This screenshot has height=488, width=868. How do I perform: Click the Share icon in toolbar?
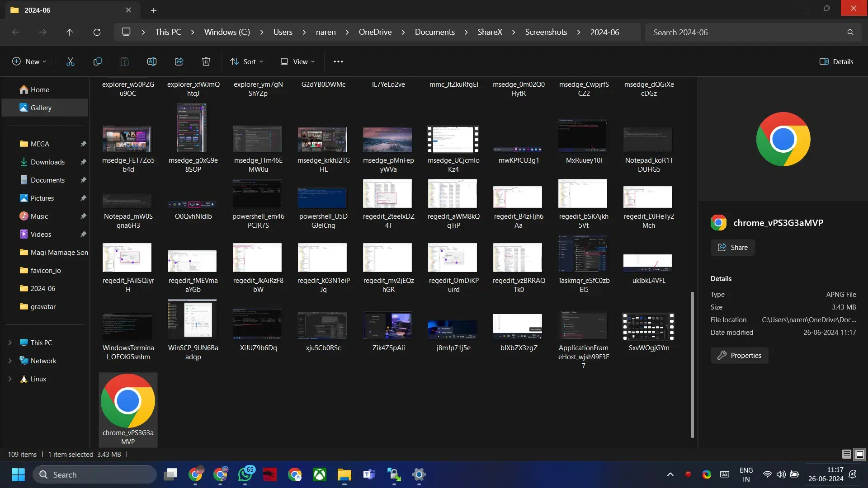click(179, 61)
